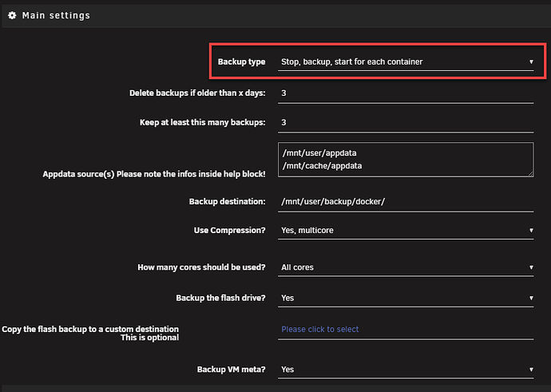This screenshot has width=551, height=392.
Task: Open the Backup the flash drive dropdown
Action: pyautogui.click(x=406, y=298)
